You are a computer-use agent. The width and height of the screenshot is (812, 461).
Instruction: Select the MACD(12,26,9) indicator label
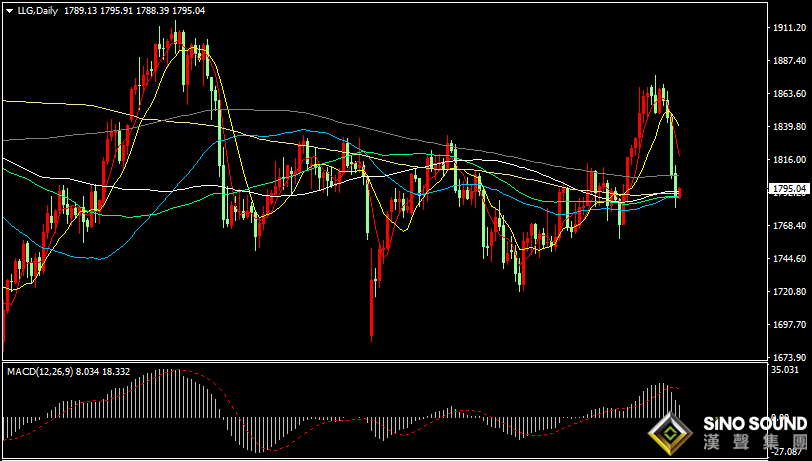pyautogui.click(x=40, y=372)
